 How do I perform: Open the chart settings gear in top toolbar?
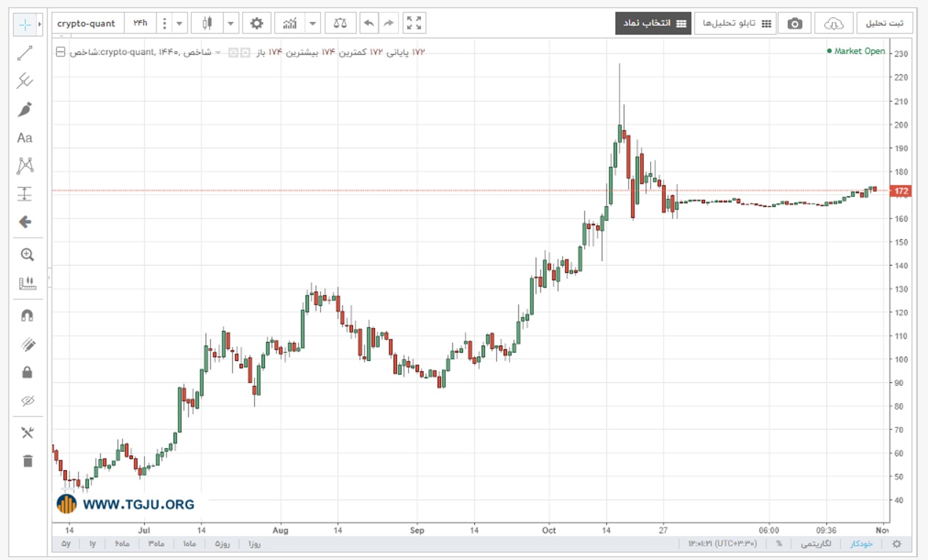click(257, 24)
